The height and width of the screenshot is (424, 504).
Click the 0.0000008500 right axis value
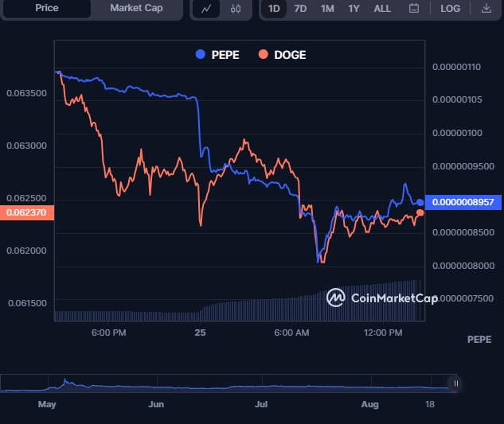point(463,232)
